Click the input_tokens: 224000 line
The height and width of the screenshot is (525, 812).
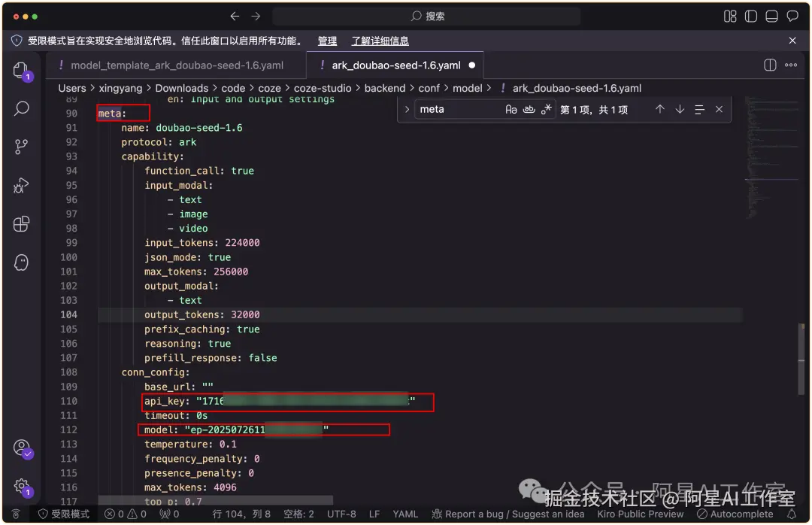pos(202,242)
